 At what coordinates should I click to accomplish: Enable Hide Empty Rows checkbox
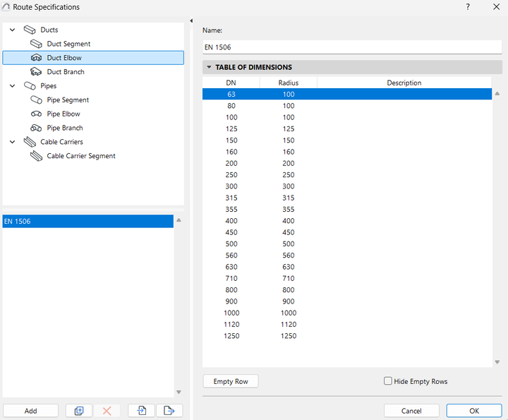coord(388,380)
